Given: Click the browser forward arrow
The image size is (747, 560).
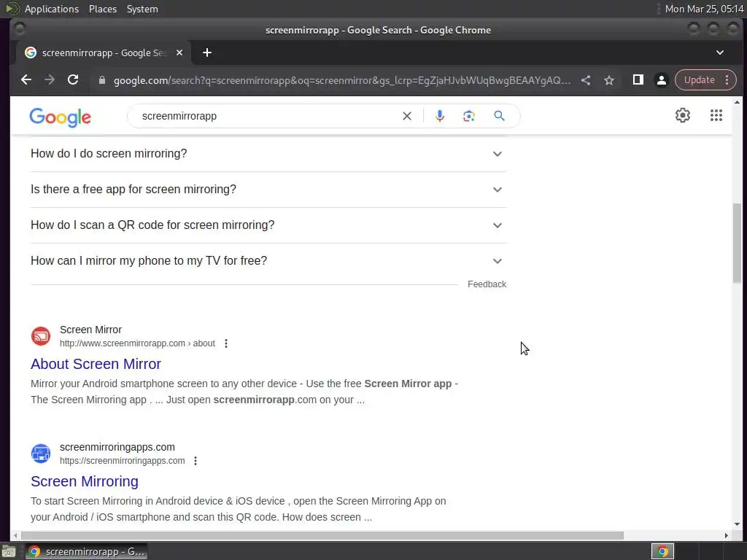Looking at the screenshot, I should point(50,80).
